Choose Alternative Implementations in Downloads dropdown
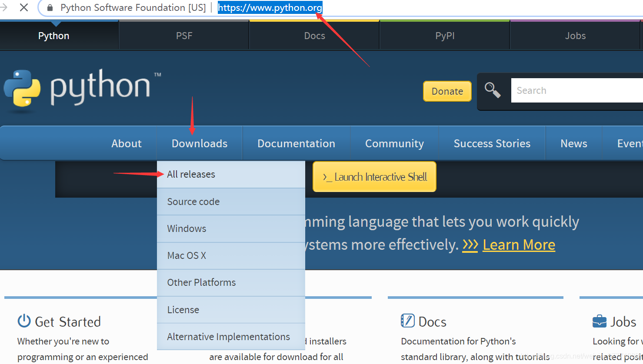Image resolution: width=643 pixels, height=364 pixels. coord(231,337)
